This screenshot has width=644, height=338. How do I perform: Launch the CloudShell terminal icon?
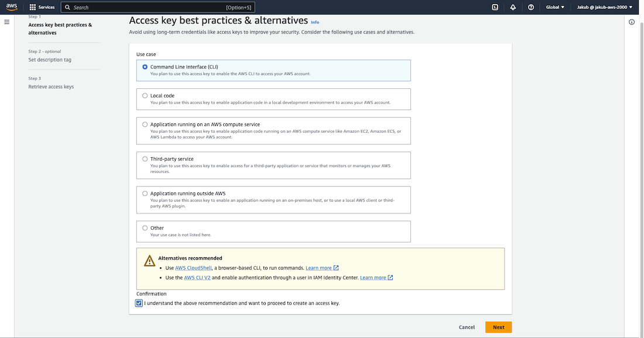tap(495, 7)
